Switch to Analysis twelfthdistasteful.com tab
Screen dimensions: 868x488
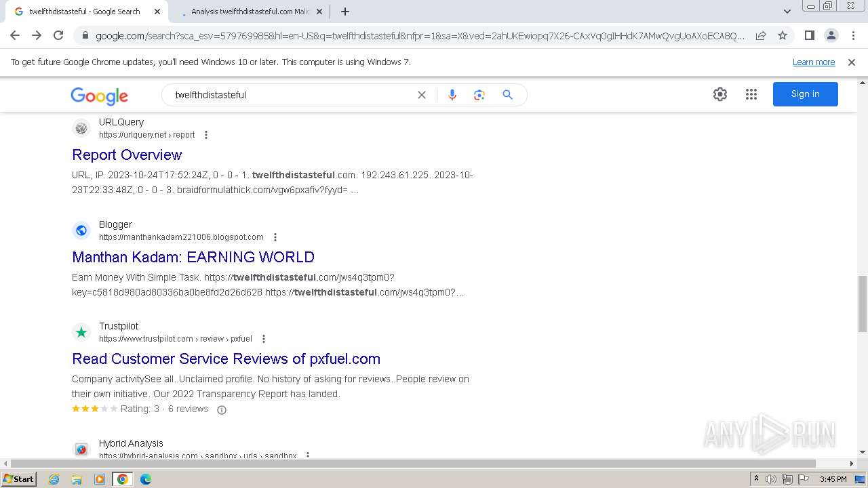click(250, 12)
